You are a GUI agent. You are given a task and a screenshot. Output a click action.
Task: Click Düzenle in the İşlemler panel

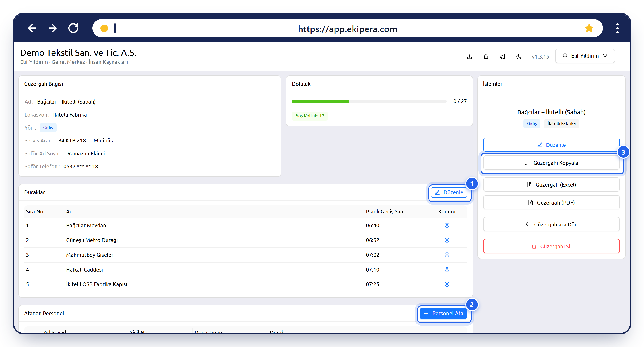[x=551, y=145]
